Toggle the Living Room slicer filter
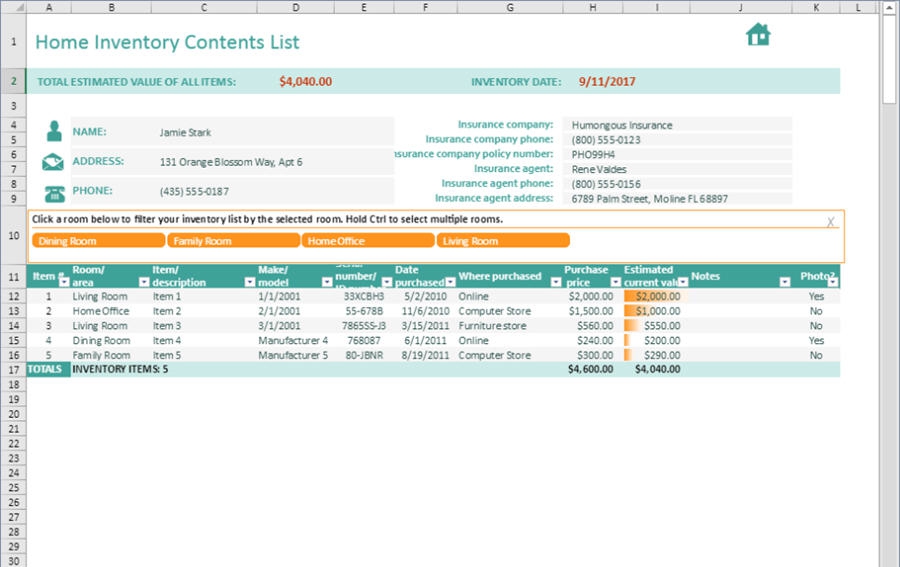The height and width of the screenshot is (567, 900). pyautogui.click(x=503, y=241)
